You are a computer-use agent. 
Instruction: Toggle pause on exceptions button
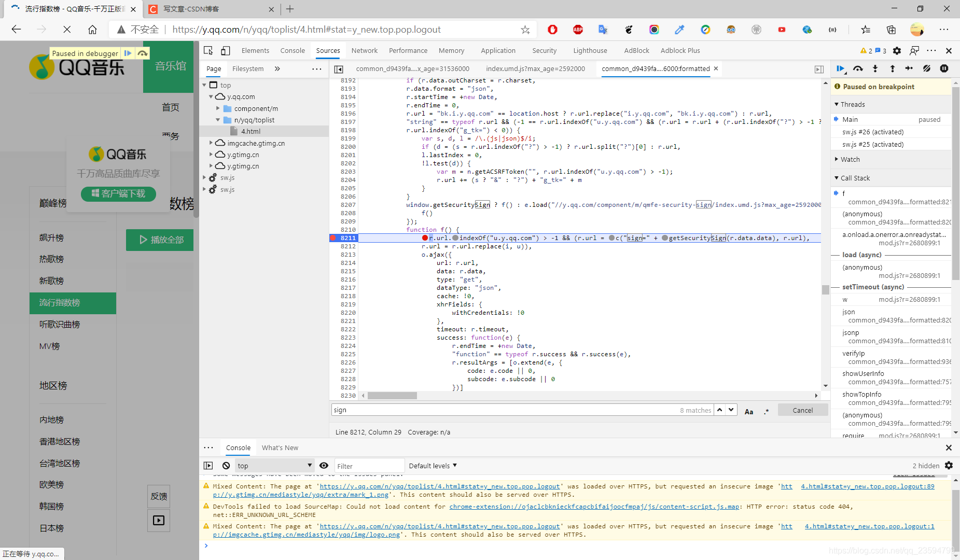[944, 68]
